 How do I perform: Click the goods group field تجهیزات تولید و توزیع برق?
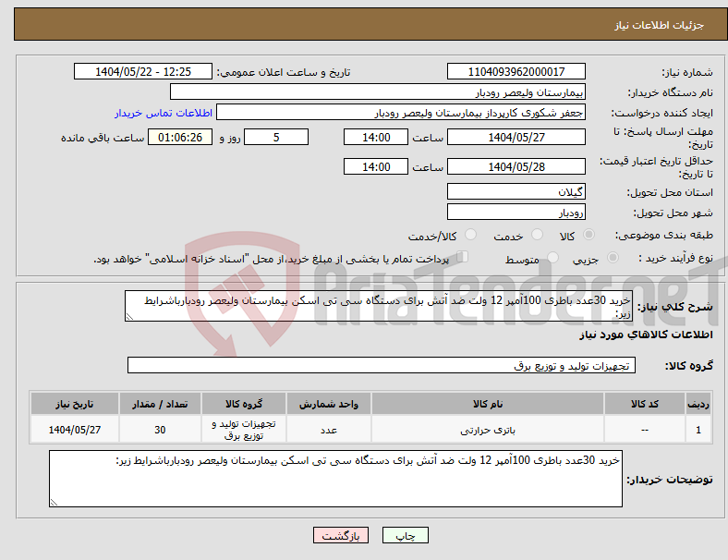click(382, 365)
